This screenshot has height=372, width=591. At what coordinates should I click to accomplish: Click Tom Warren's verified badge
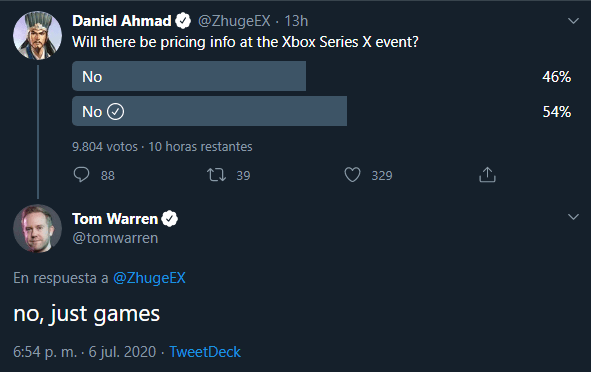click(170, 219)
